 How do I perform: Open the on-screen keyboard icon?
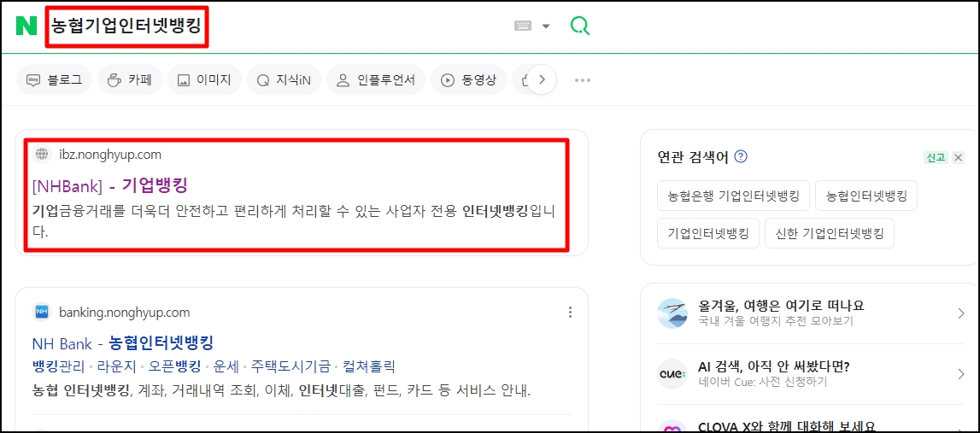pyautogui.click(x=523, y=26)
